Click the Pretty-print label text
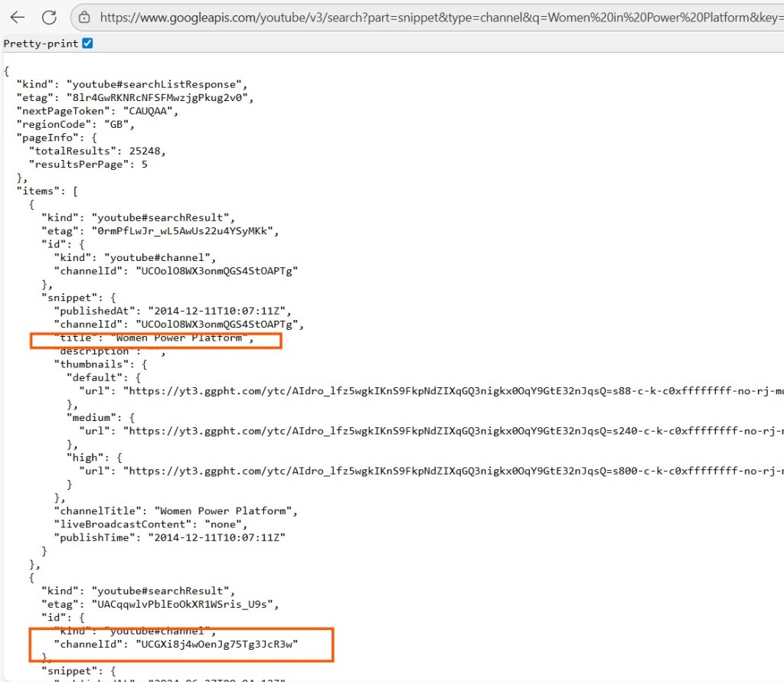This screenshot has width=784, height=682. [x=41, y=44]
